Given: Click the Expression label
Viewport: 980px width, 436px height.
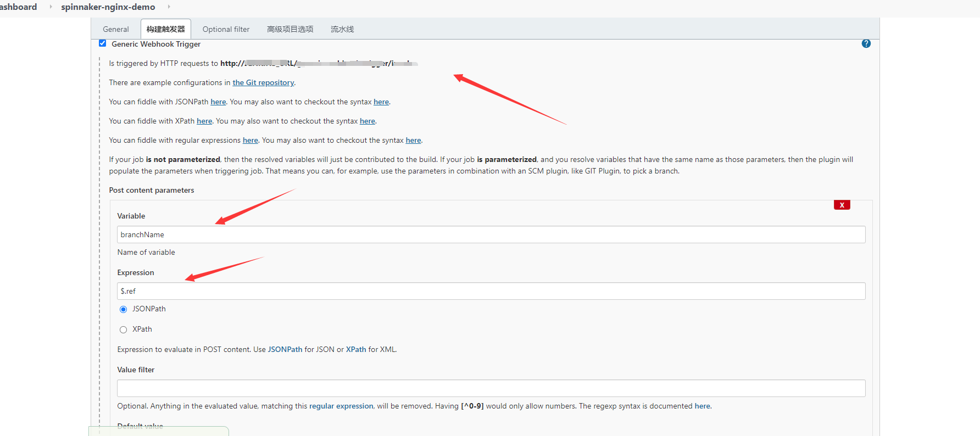Looking at the screenshot, I should point(136,272).
